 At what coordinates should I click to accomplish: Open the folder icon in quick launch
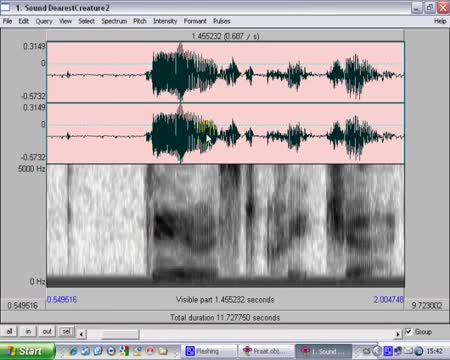tap(163, 351)
